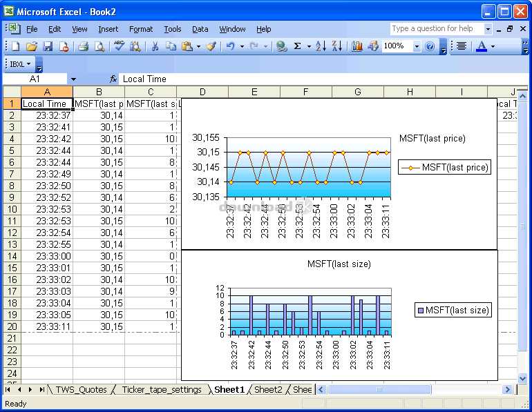The height and width of the screenshot is (412, 532).
Task: Go to first sheet tab navigation arrow
Action: click(x=8, y=390)
